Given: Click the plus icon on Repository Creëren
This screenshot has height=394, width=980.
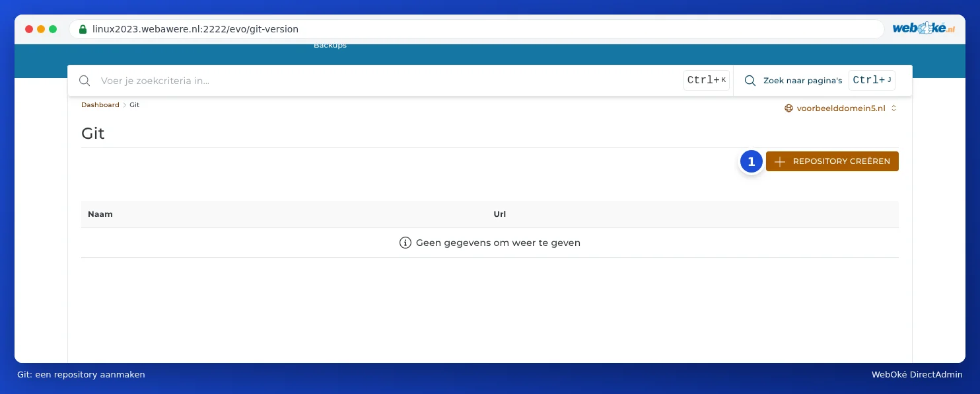Looking at the screenshot, I should pos(780,162).
